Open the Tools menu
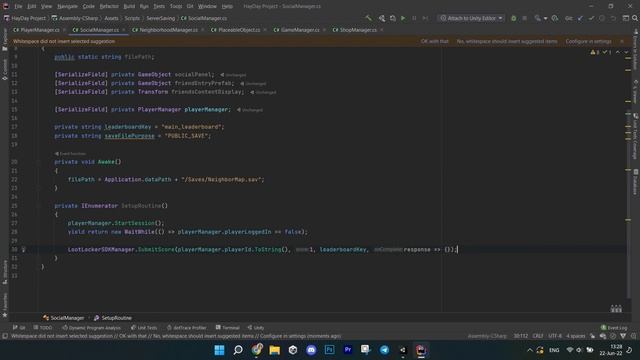This screenshot has height=360, width=640. coord(176,6)
